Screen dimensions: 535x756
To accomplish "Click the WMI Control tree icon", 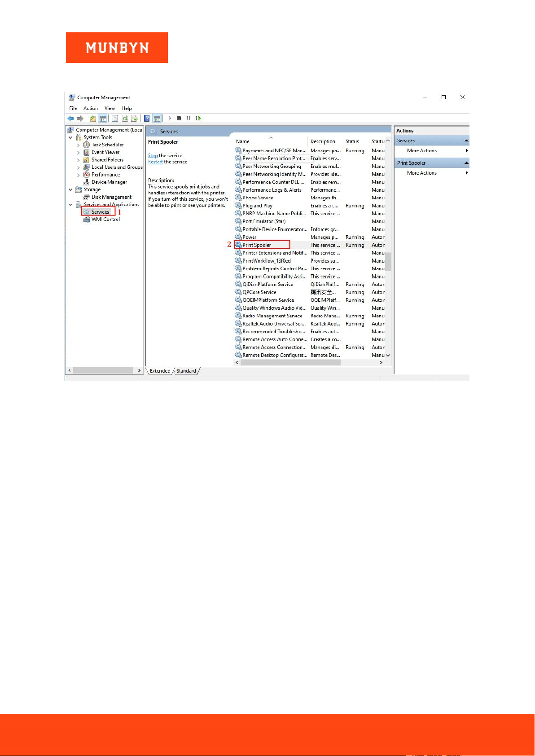I will point(87,220).
